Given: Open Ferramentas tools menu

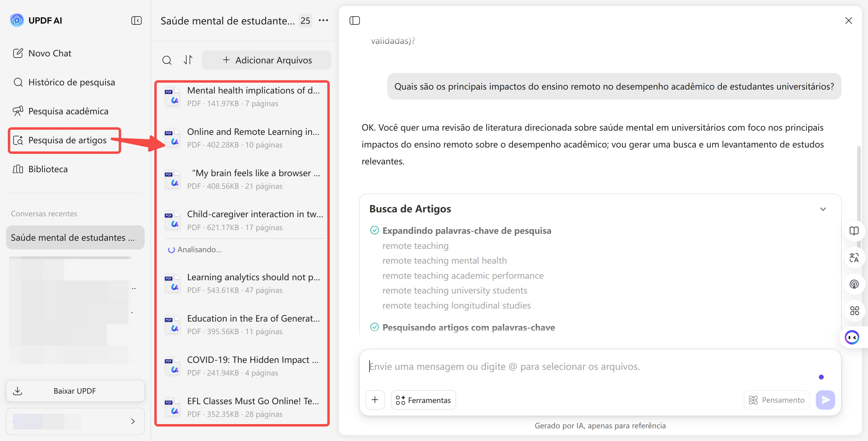Looking at the screenshot, I should pyautogui.click(x=423, y=400).
